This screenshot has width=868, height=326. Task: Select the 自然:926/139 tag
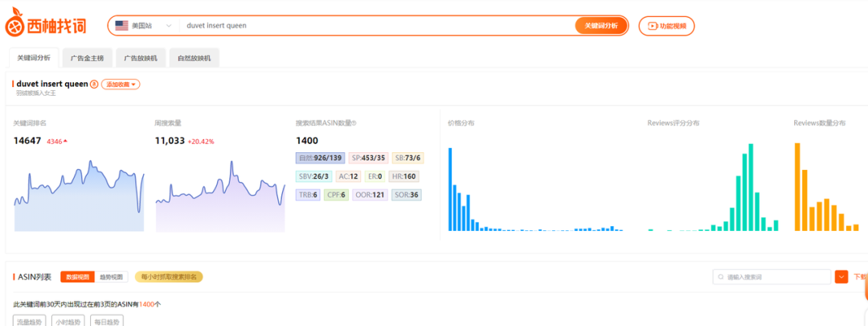[321, 158]
